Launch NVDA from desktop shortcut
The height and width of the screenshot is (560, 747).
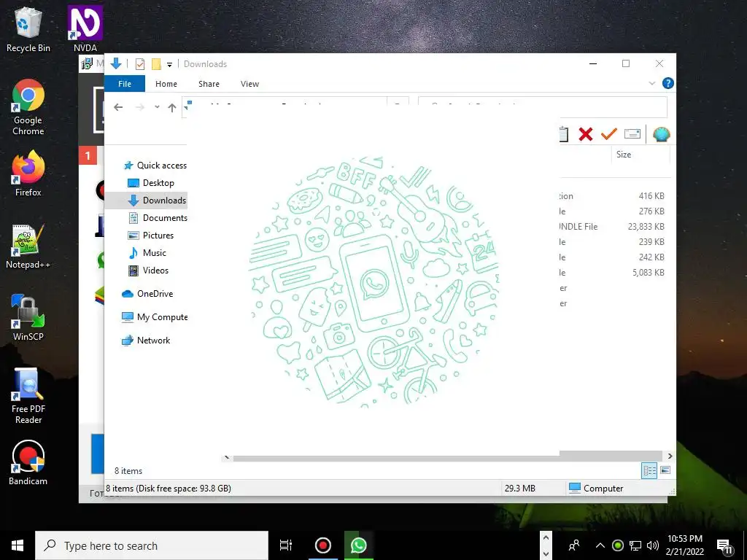tap(85, 29)
